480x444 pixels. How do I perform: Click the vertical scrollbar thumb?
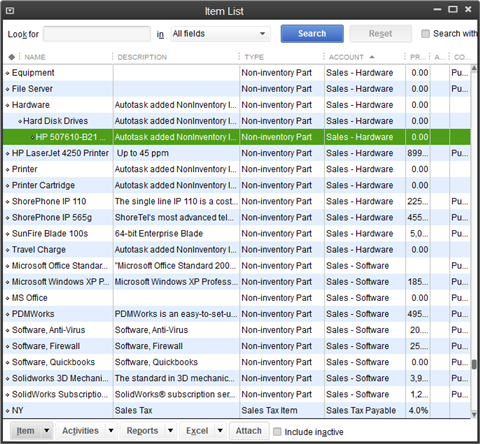point(474,364)
